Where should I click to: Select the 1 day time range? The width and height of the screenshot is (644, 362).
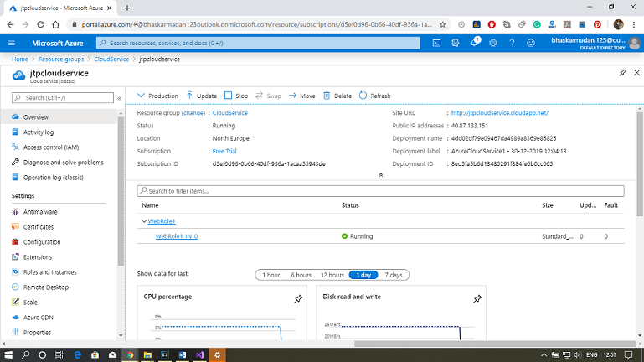(x=363, y=275)
